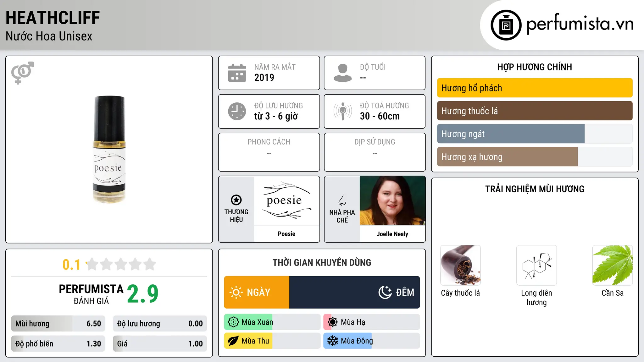Click the sillage value 30 - 60cm
The height and width of the screenshot is (362, 644).
point(380,116)
